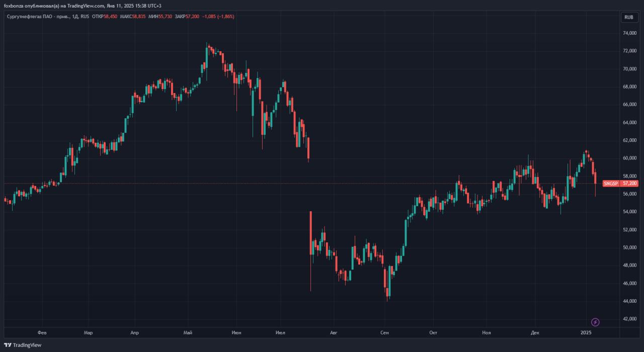Click the 42,000 price scale label
The height and width of the screenshot is (352, 644).
point(629,319)
